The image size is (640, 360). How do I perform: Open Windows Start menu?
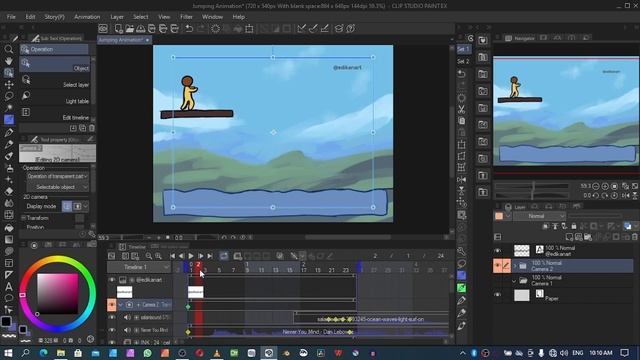coord(8,353)
